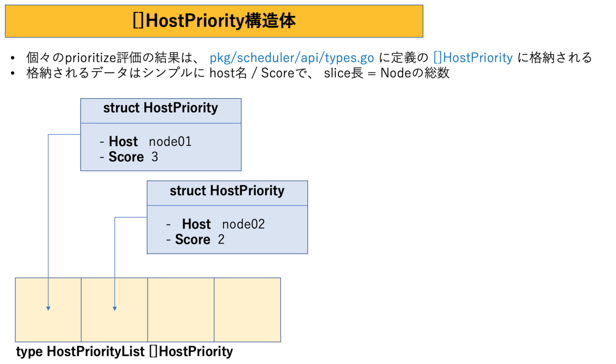The width and height of the screenshot is (616, 364).
Task: Click the first bullet about prioritize評価
Action: tap(303, 58)
